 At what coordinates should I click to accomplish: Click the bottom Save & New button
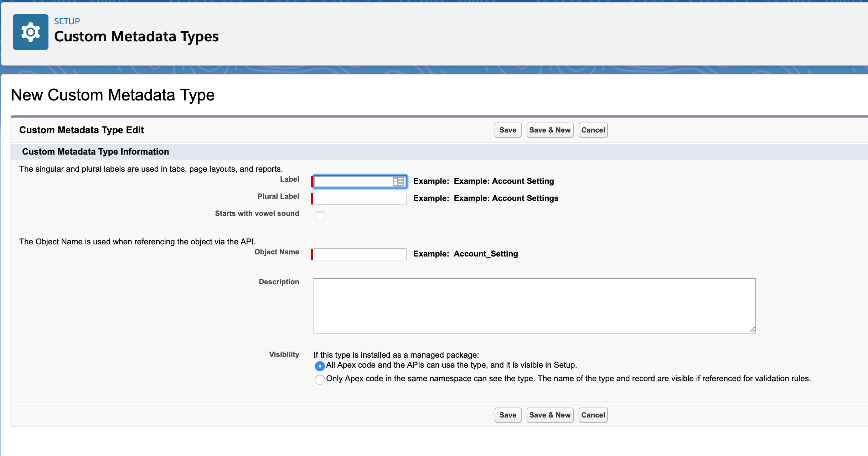[x=550, y=415]
